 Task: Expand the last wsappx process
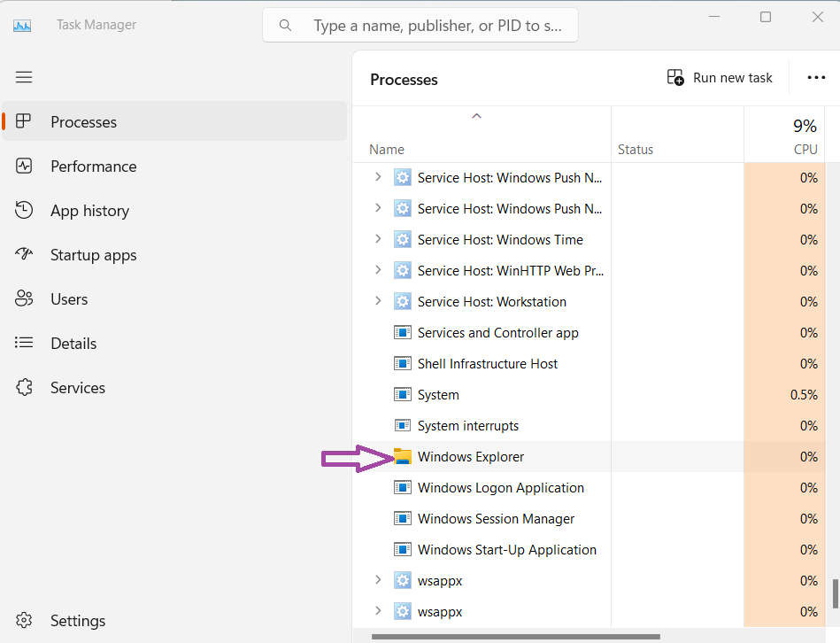(378, 611)
